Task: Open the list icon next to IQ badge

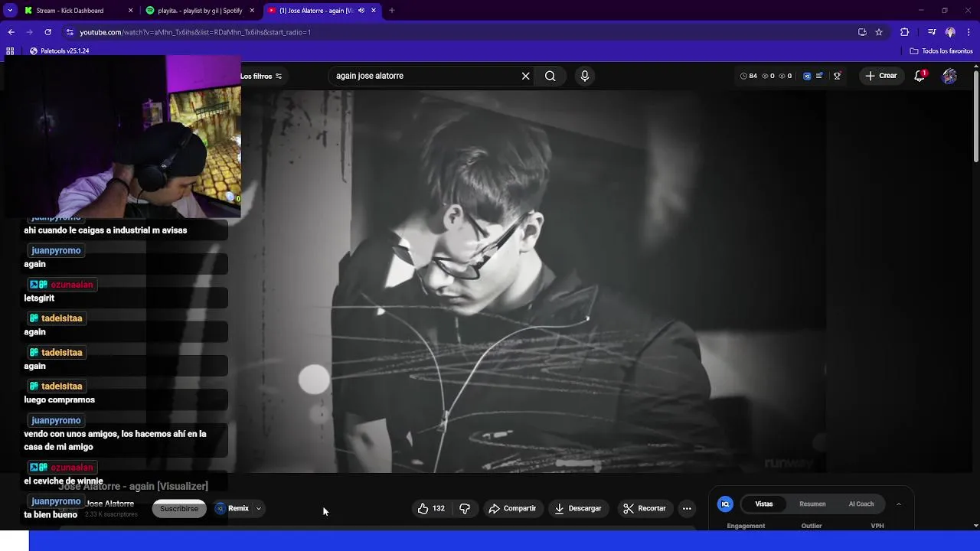Action: [x=819, y=76]
